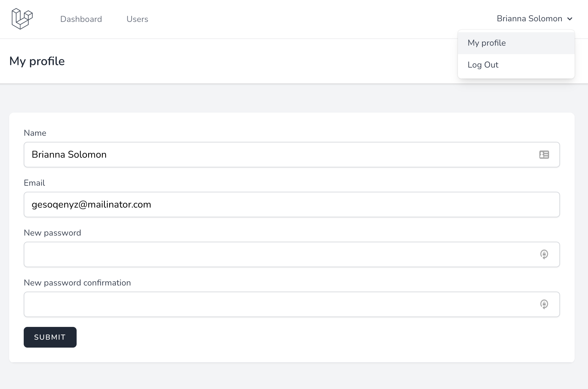Go to the Dashboard page
The width and height of the screenshot is (588, 389).
(81, 19)
